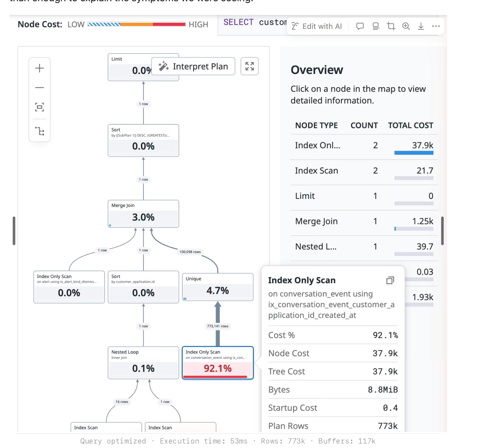Open the caption icon in image toolbar
The height and width of the screenshot is (448, 490).
click(376, 26)
